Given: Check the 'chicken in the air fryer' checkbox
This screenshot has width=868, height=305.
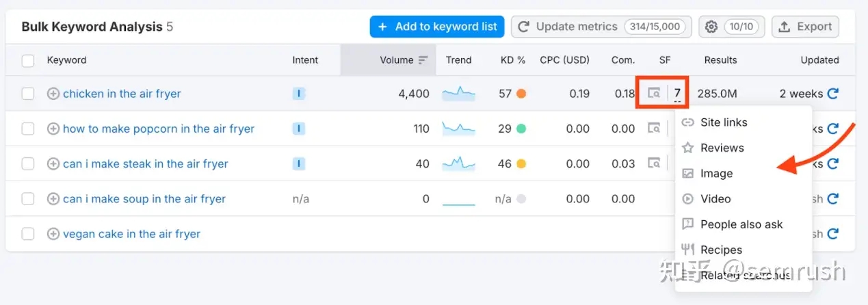Looking at the screenshot, I should [28, 94].
